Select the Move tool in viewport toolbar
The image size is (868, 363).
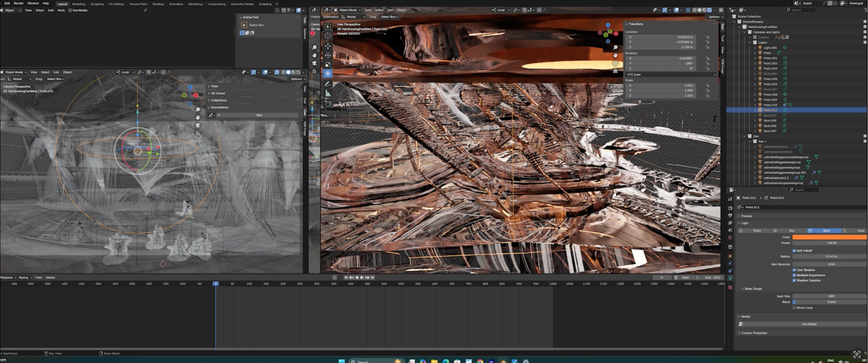point(328,46)
